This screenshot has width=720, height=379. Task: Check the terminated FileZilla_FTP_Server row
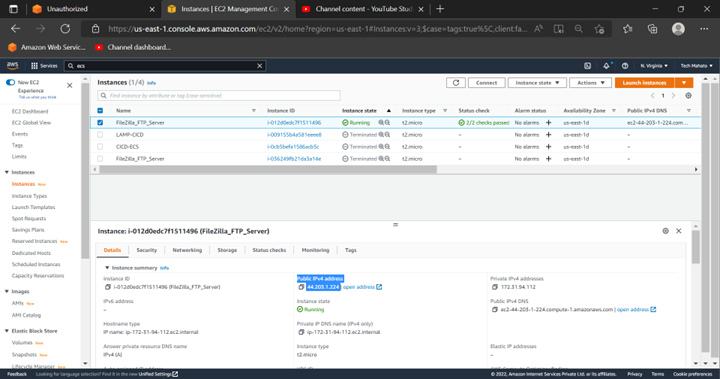[x=100, y=158]
